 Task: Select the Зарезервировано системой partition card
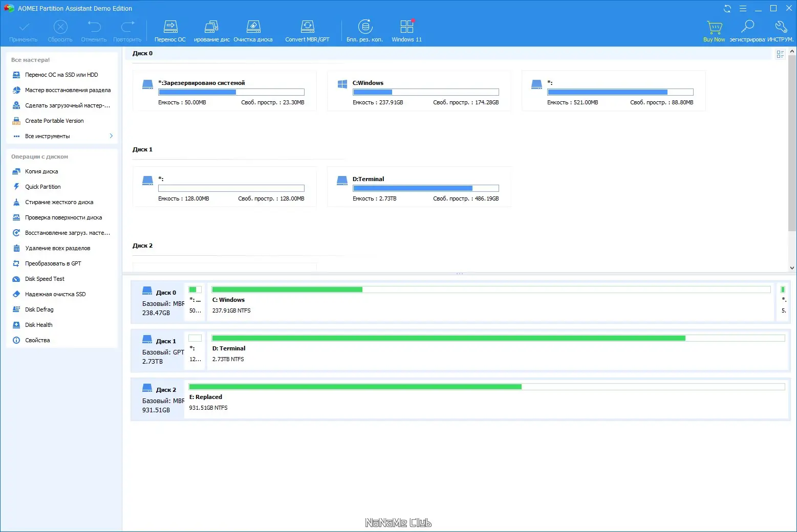click(x=225, y=91)
